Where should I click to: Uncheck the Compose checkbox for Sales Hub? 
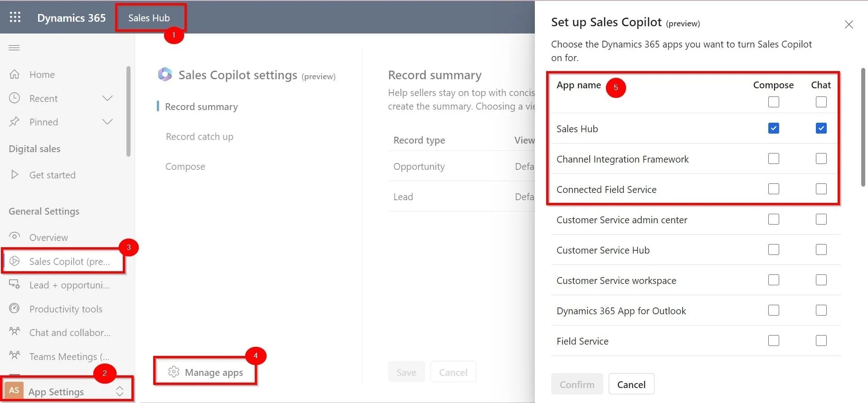click(774, 128)
